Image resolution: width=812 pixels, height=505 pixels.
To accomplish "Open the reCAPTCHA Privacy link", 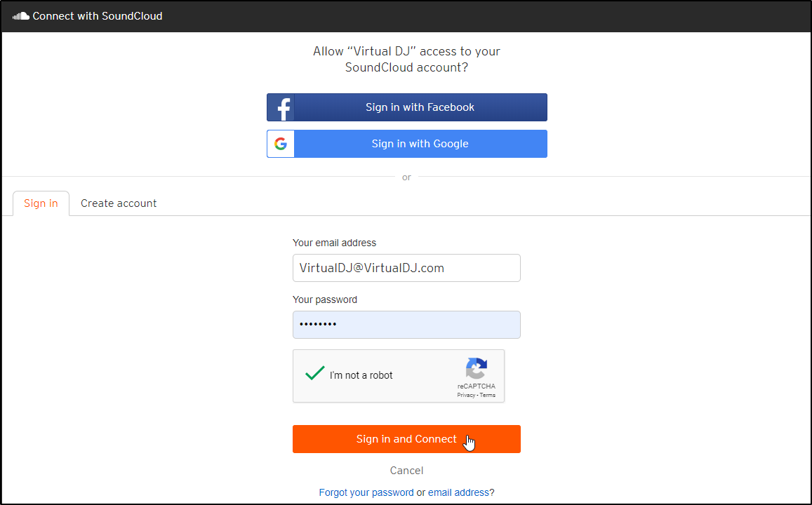I will coord(465,394).
